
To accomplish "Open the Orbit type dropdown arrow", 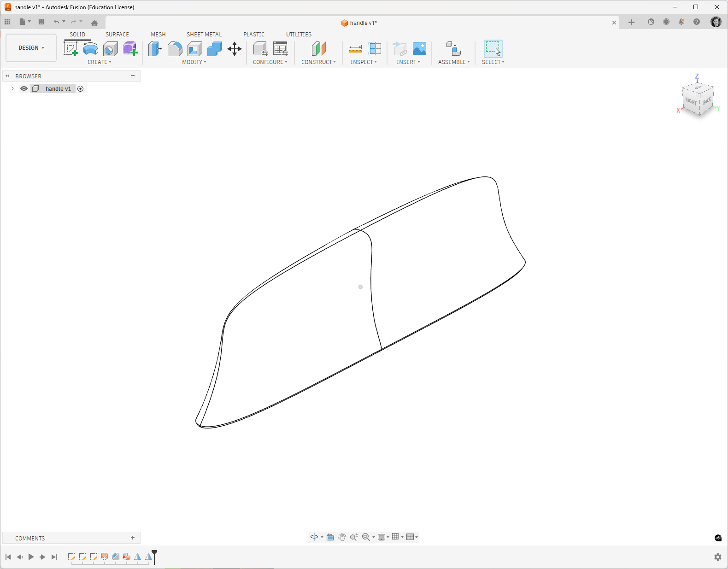I will pyautogui.click(x=322, y=537).
